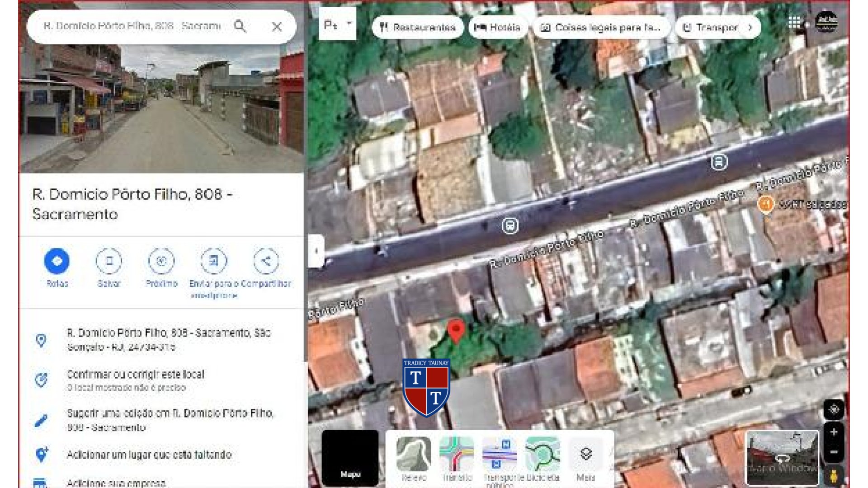Click the my location target icon

[834, 409]
